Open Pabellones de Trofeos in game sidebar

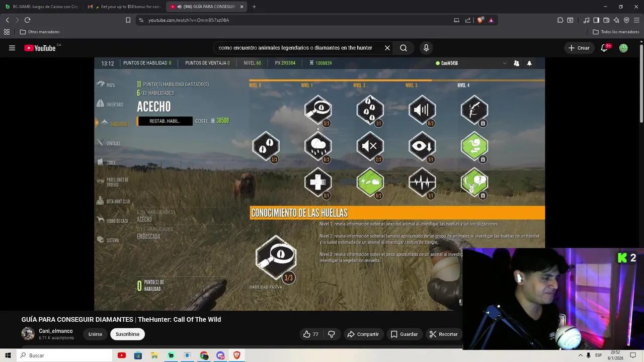click(x=113, y=182)
